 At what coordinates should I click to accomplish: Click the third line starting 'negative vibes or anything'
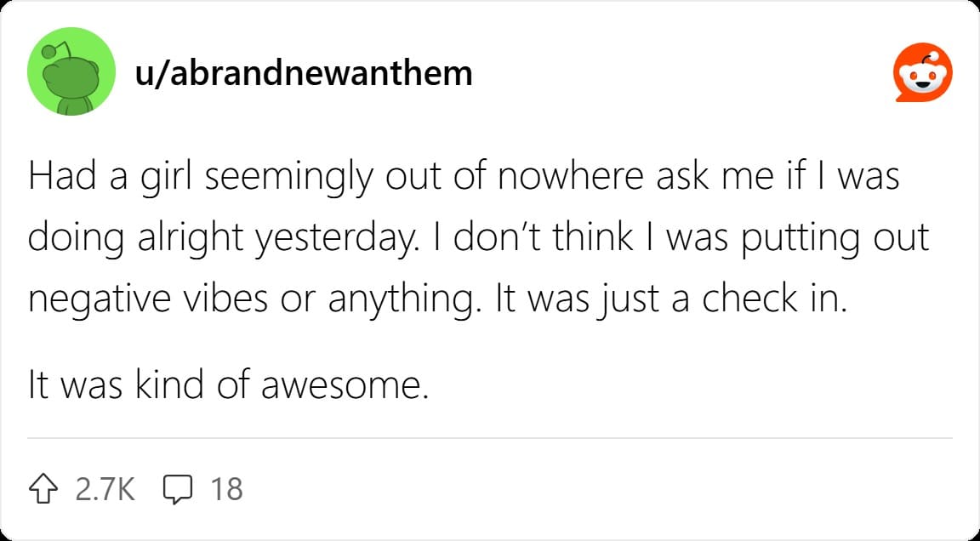tap(438, 300)
